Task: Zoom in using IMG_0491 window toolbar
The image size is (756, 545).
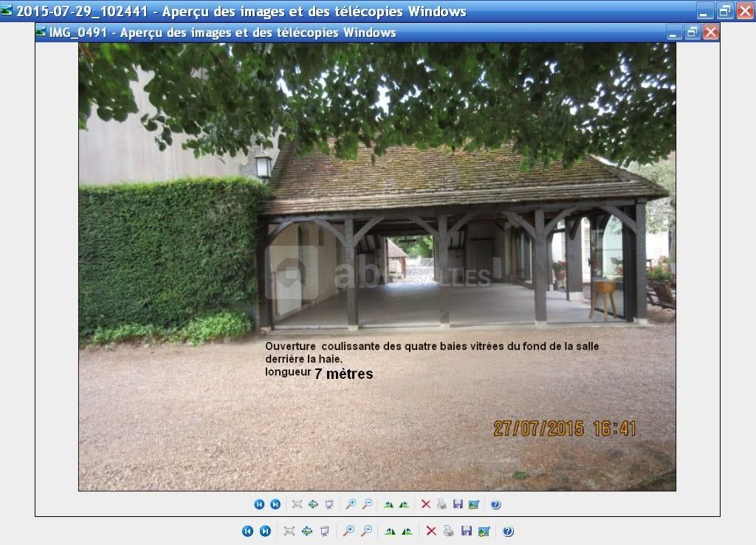Action: click(x=351, y=504)
